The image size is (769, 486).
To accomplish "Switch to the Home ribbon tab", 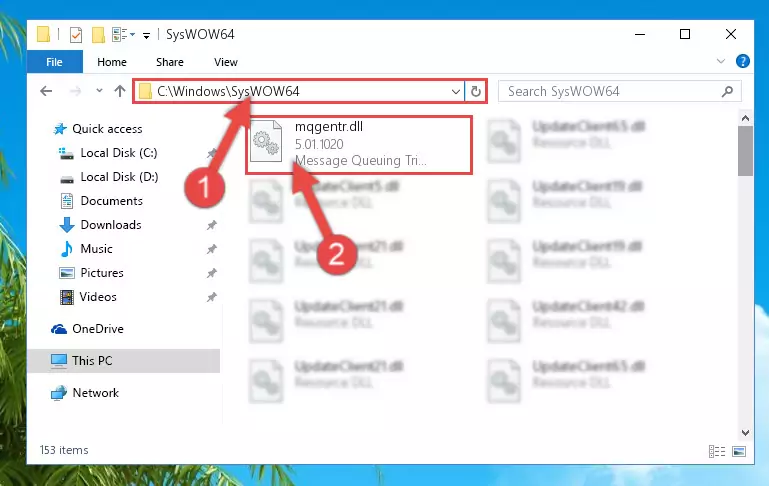I will [x=112, y=62].
